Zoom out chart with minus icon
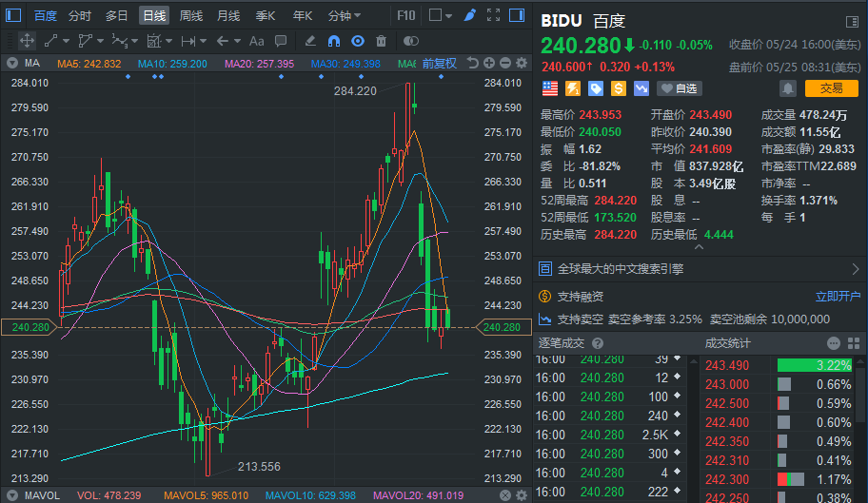Viewport: 868px width, 503px height. (504, 63)
